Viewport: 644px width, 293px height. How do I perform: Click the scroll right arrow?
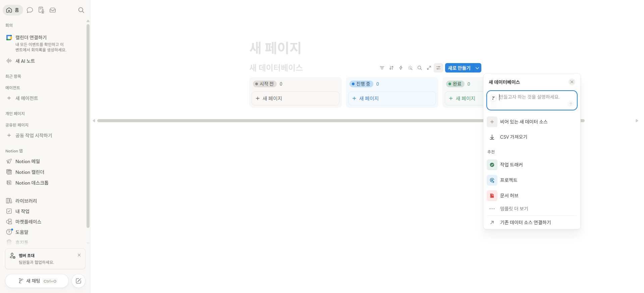click(x=637, y=121)
